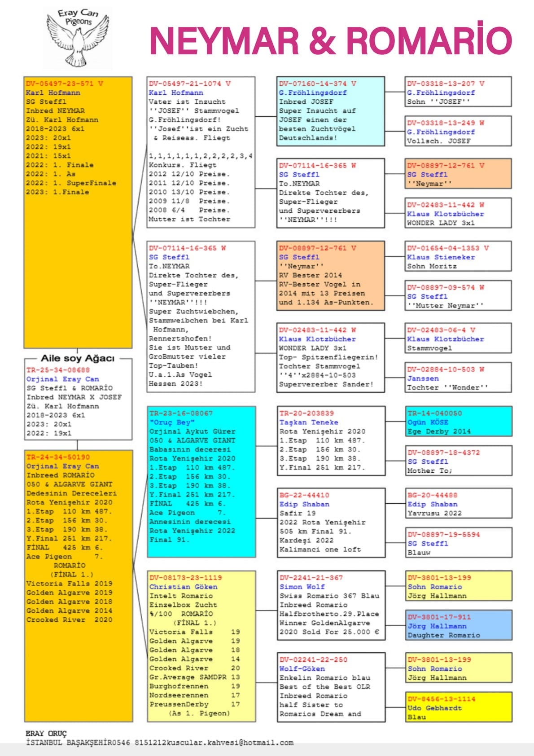Select ring number DV-08897-19-5594

click(x=443, y=535)
